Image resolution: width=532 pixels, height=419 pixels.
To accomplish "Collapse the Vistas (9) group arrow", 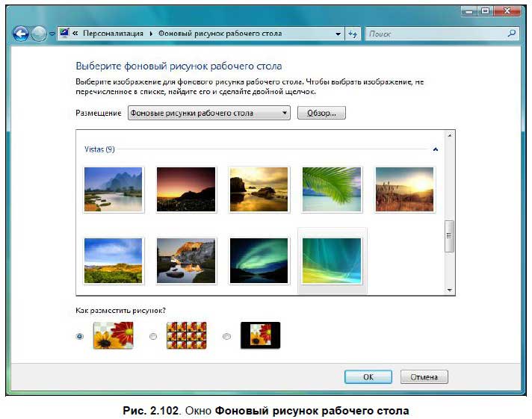I will pyautogui.click(x=436, y=149).
